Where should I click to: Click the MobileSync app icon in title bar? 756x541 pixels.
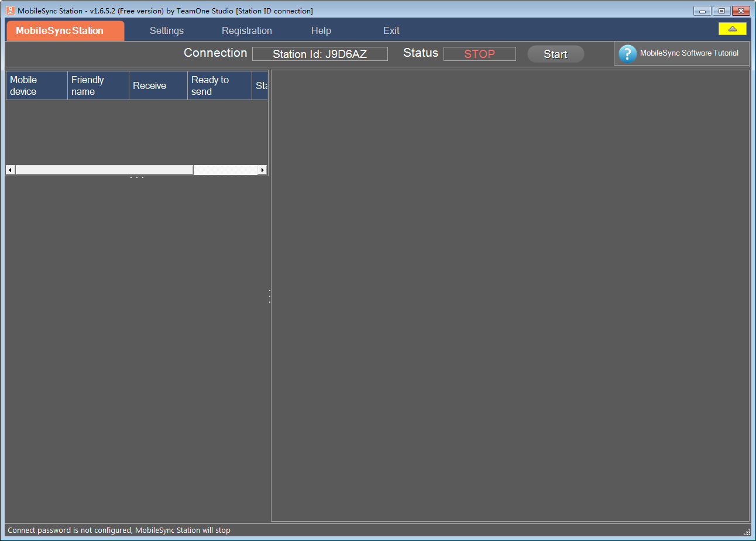(x=10, y=11)
